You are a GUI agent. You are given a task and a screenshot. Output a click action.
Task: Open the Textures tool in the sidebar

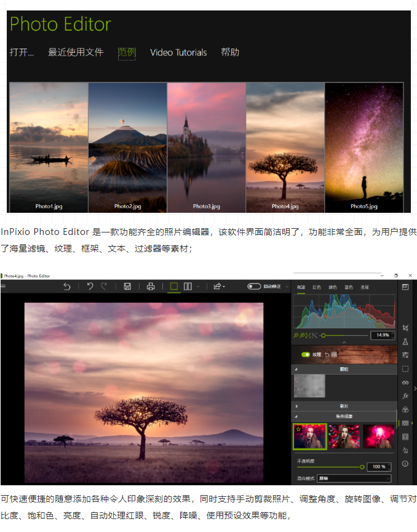tap(405, 423)
